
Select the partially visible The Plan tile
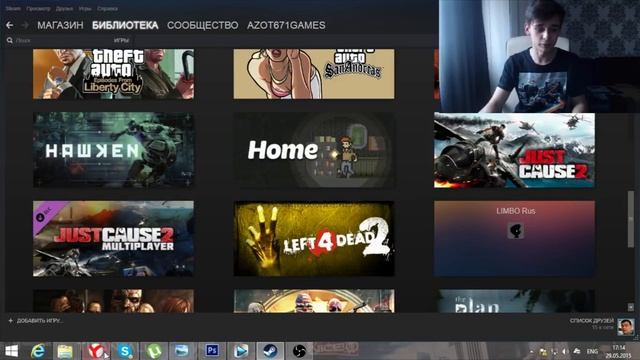514,301
